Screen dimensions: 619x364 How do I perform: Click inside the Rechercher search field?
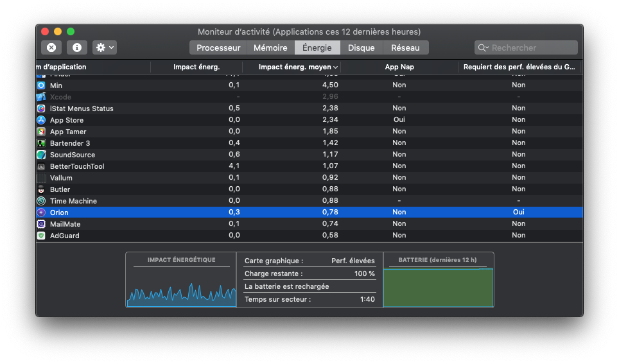point(532,48)
